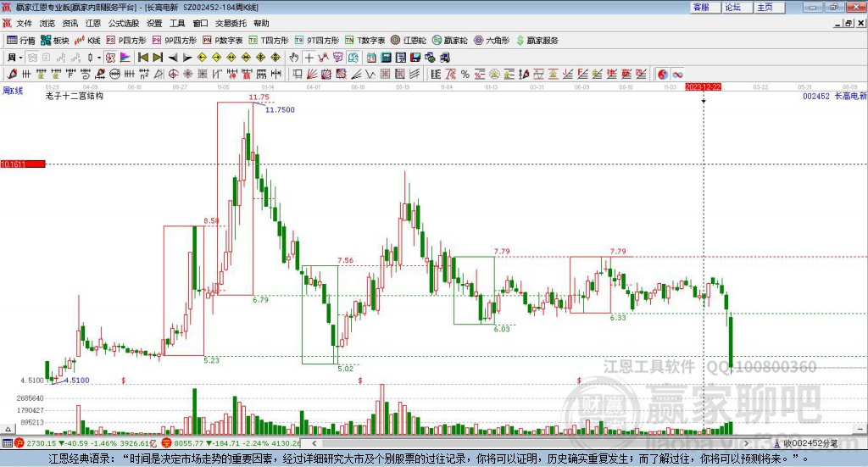Click the 主页 homepage button
Viewport: 868px width, 467px height.
[770, 7]
